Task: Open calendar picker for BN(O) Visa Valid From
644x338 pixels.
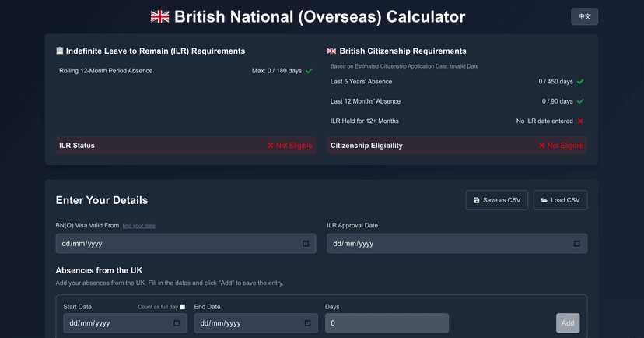Action: point(306,244)
